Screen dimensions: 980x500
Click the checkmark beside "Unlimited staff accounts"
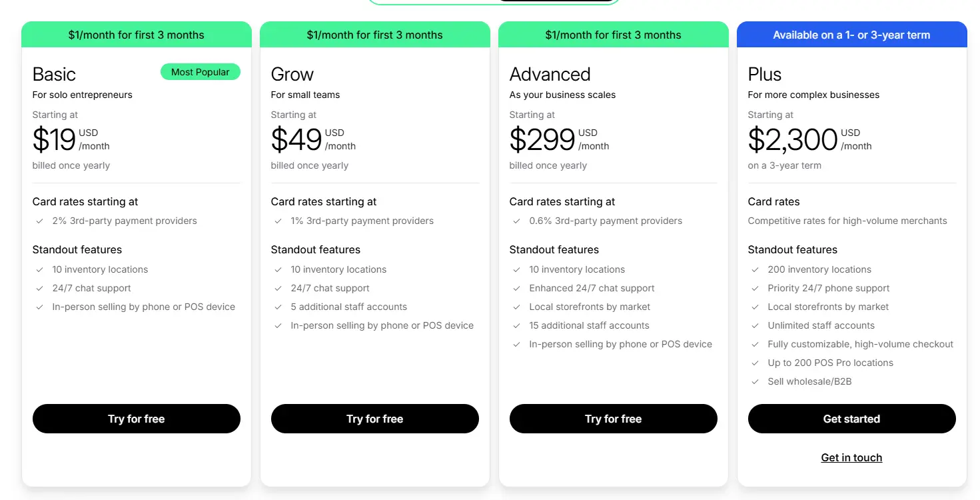755,325
